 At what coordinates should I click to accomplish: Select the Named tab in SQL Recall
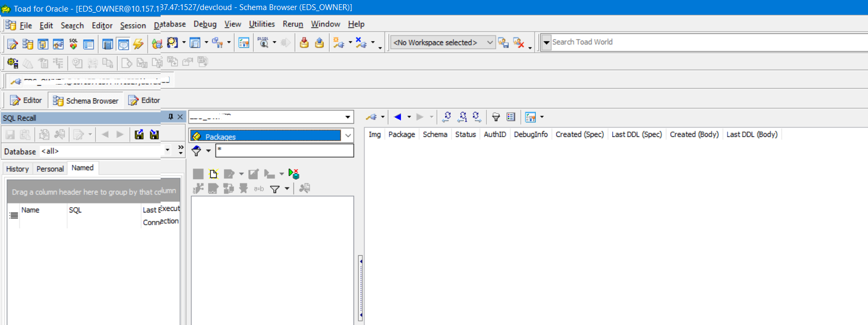82,168
